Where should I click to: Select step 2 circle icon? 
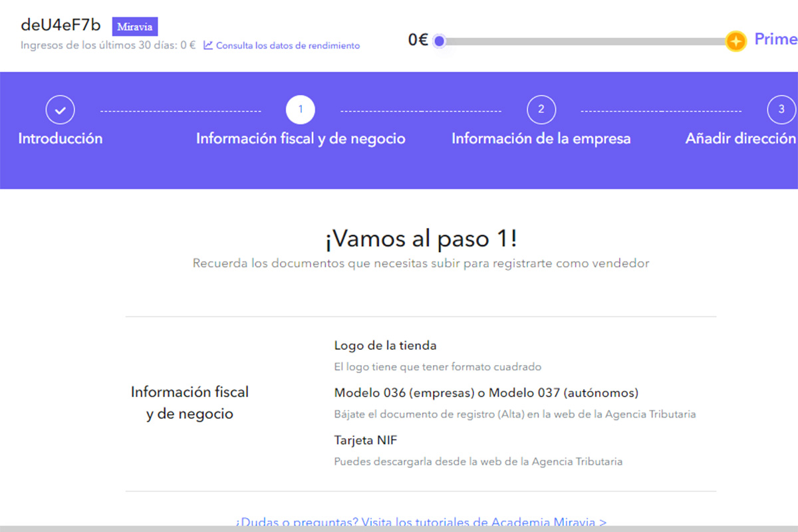(x=541, y=110)
